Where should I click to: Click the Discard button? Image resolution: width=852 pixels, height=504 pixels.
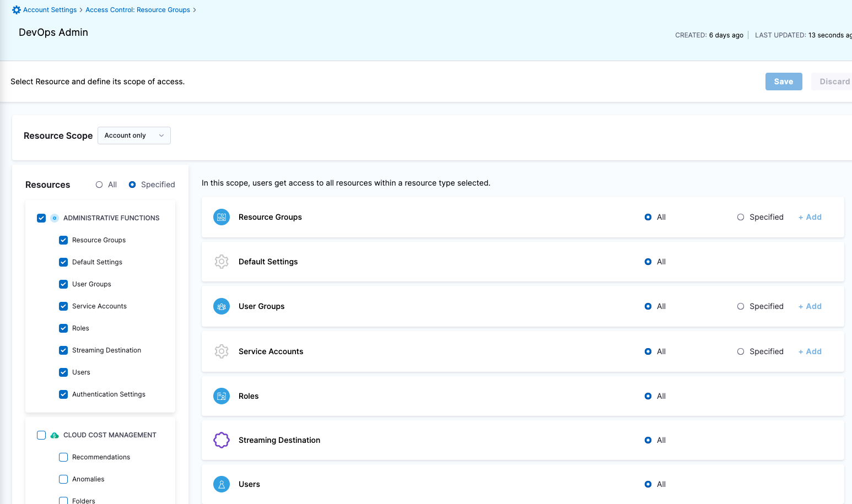tap(834, 81)
